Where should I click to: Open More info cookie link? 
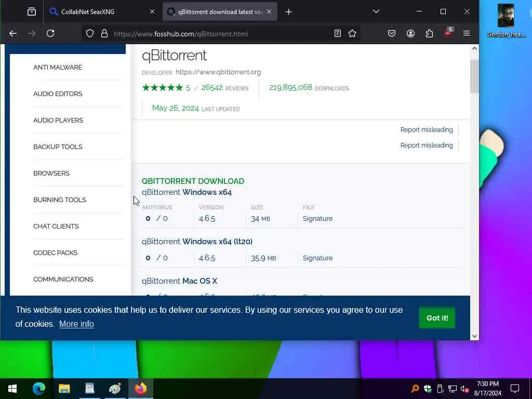tap(76, 324)
